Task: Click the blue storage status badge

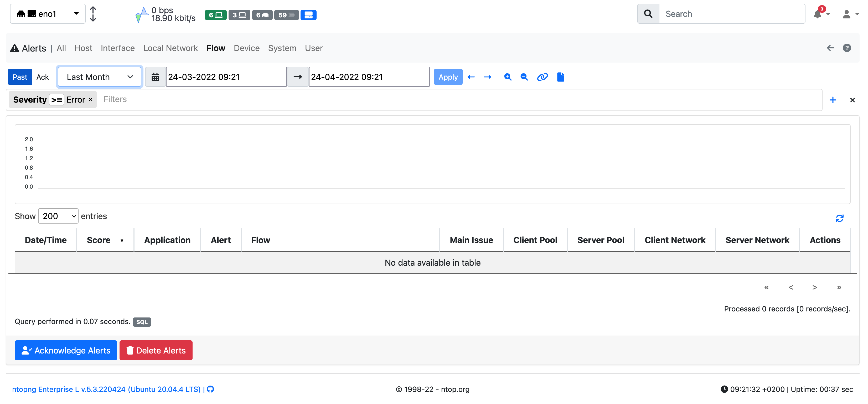Action: coord(308,15)
